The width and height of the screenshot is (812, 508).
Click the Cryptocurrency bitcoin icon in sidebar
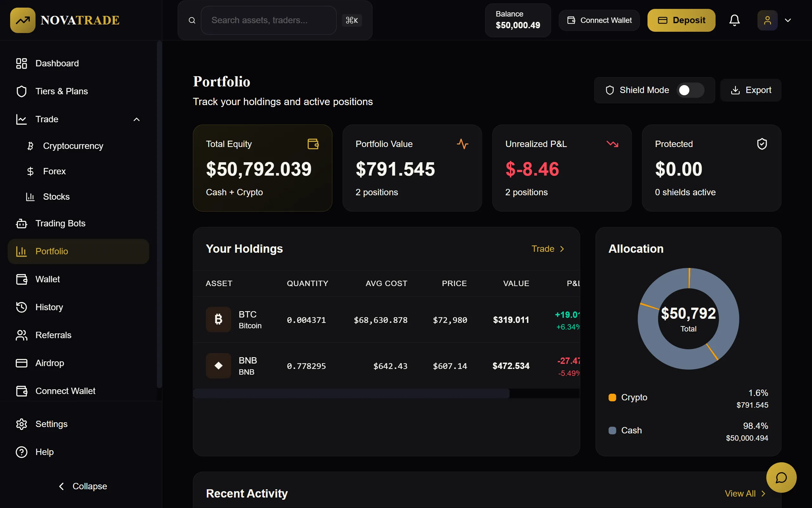(x=30, y=146)
